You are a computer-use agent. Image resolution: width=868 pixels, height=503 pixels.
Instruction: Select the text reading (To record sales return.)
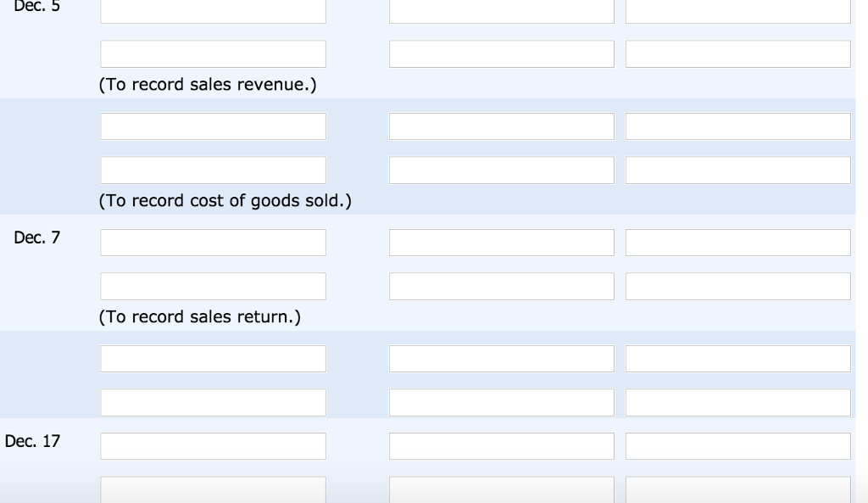point(201,316)
